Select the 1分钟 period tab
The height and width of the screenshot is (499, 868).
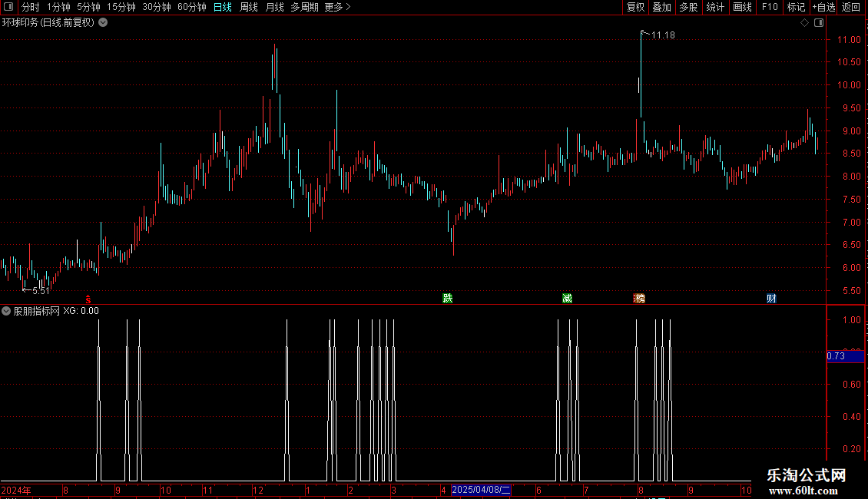click(58, 7)
